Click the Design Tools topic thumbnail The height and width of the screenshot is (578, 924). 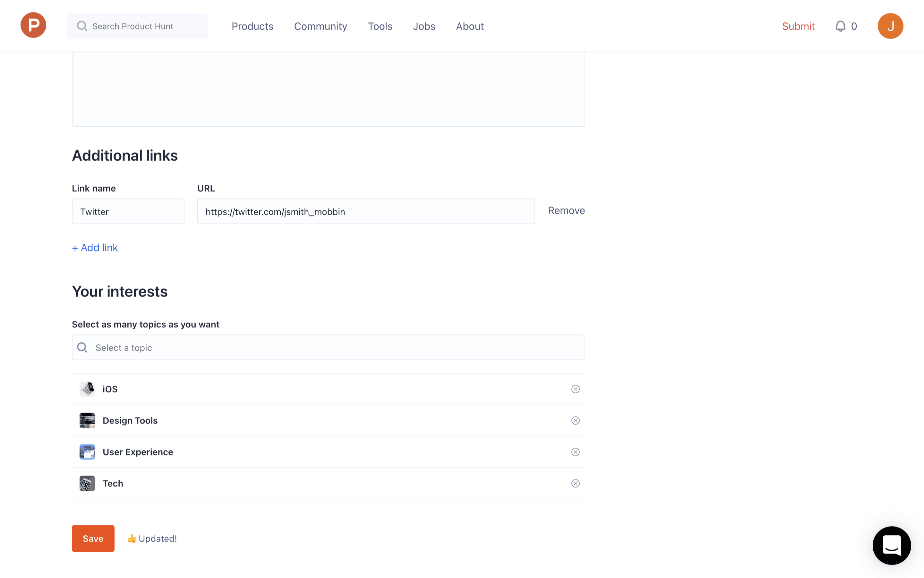[87, 421]
